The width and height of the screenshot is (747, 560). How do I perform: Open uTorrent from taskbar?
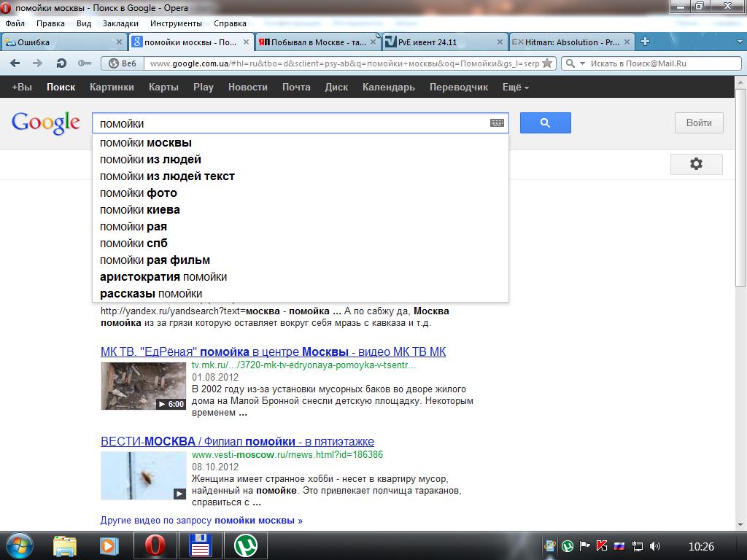[x=246, y=546]
